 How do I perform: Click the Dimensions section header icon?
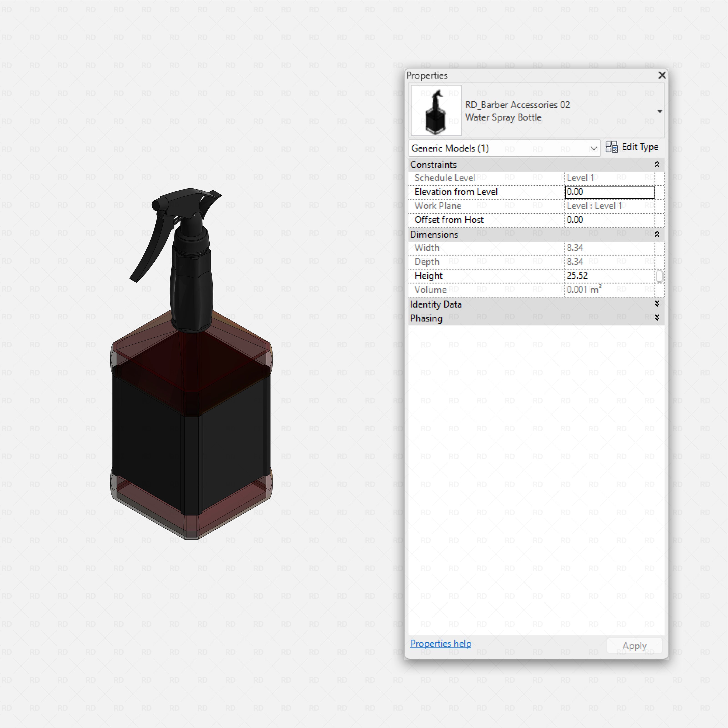click(657, 234)
